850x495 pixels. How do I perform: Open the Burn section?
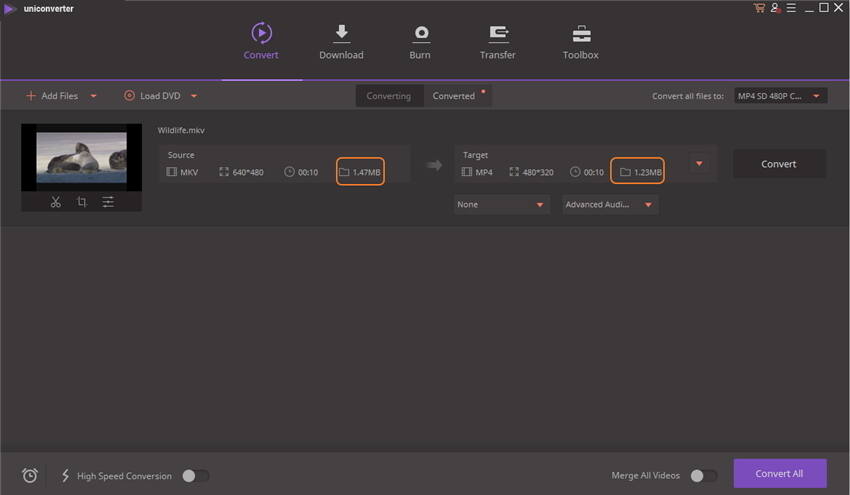pos(420,41)
